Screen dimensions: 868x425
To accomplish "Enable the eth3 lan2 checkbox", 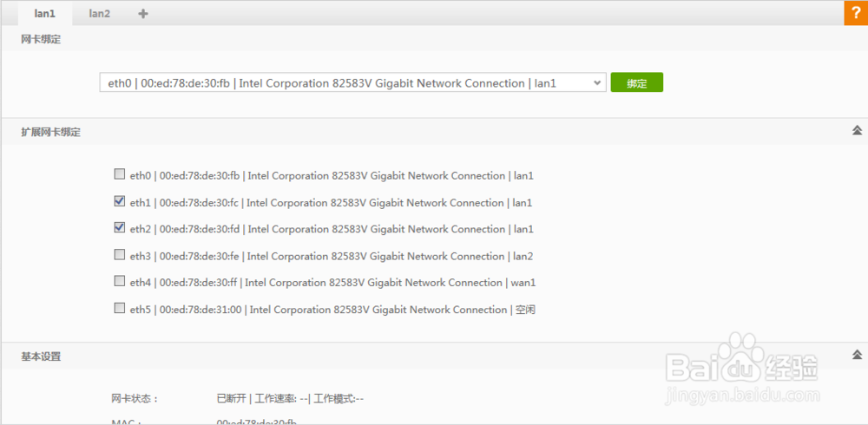I will tap(119, 255).
